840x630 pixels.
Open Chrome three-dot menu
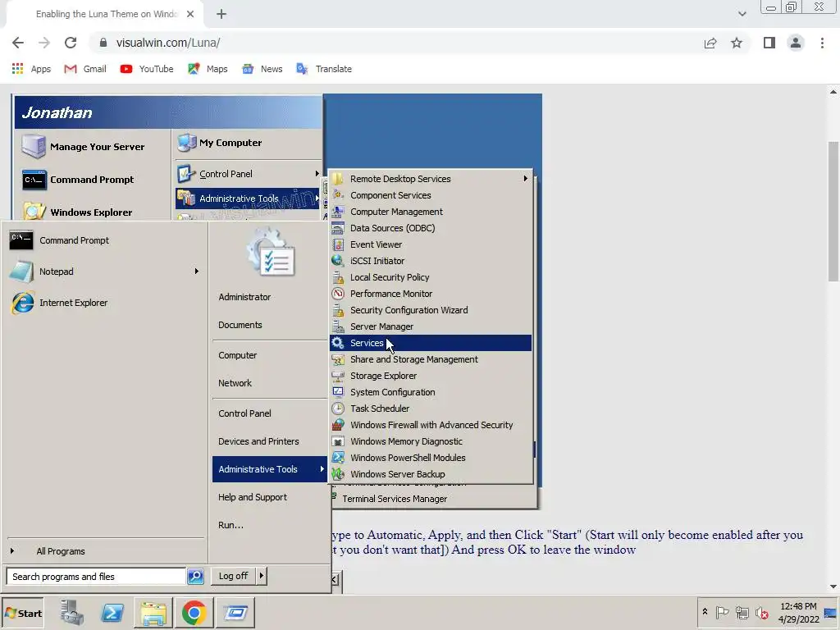(822, 43)
